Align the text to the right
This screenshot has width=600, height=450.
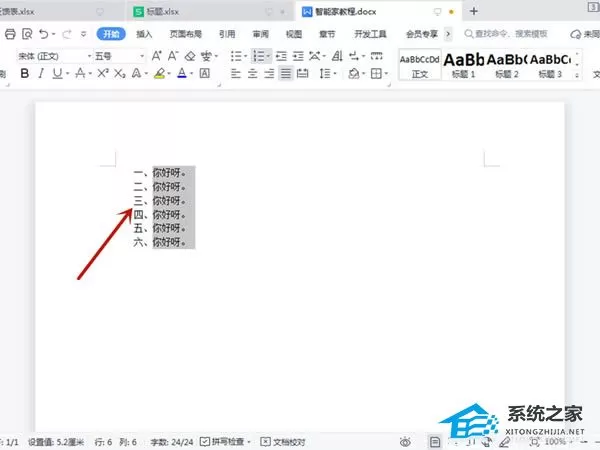click(269, 73)
